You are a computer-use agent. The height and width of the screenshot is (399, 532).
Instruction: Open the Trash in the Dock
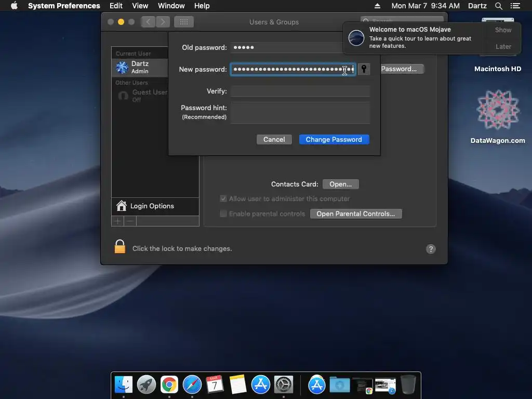pos(408,385)
